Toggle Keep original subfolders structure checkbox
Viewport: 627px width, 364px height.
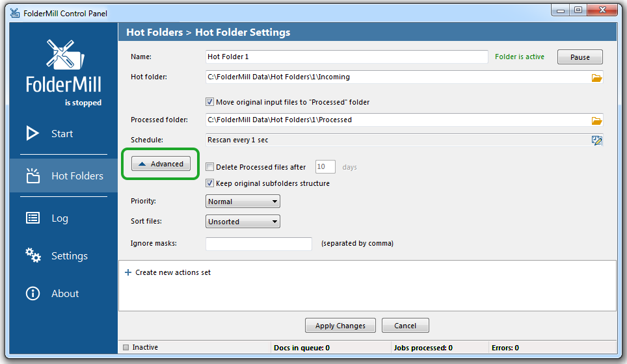(209, 183)
